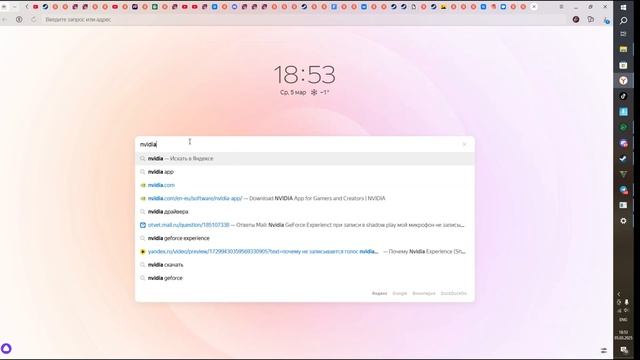Open nvidia.com/en-eu/software/nvidia-app link suggestion
This screenshot has height=360, width=640.
coord(304,198)
